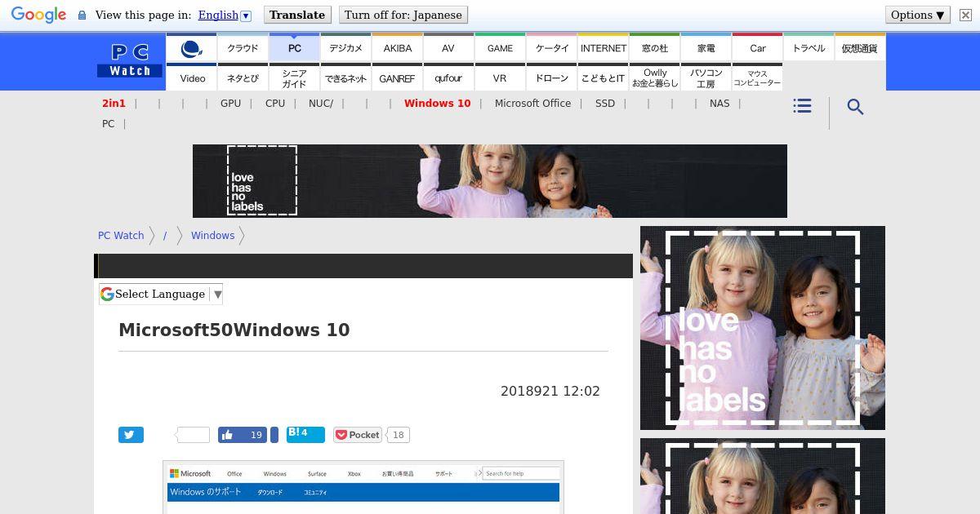Open the デジカメ site tab

tap(345, 48)
